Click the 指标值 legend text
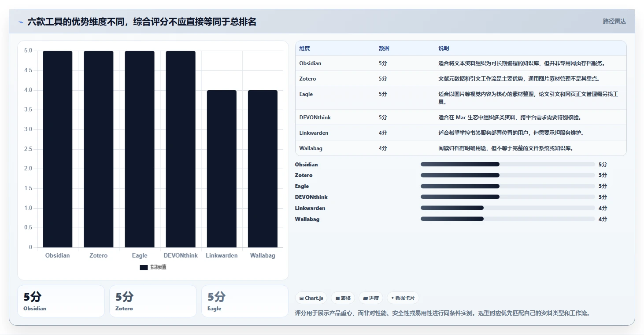Screen dimensions: 644x335 (158, 267)
